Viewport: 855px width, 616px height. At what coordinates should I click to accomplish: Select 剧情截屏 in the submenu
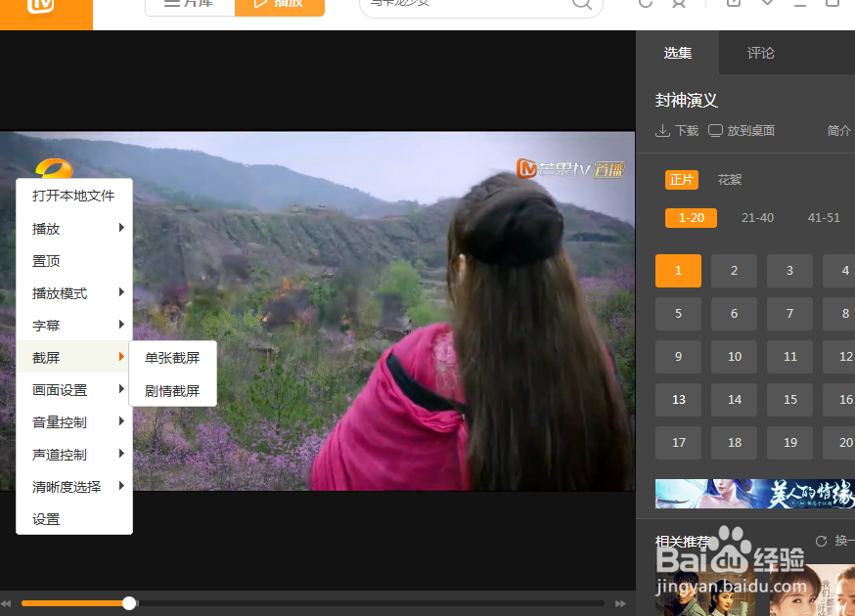172,390
